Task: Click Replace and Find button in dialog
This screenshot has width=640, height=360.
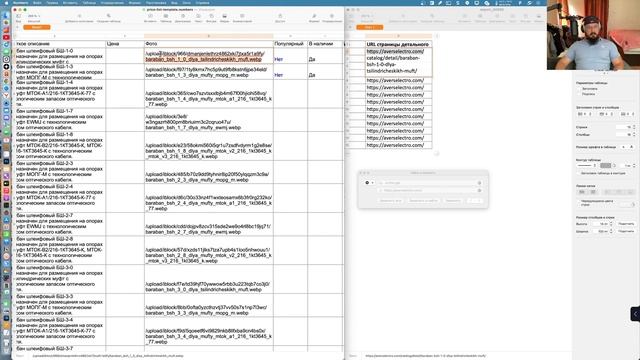Action: click(x=423, y=201)
